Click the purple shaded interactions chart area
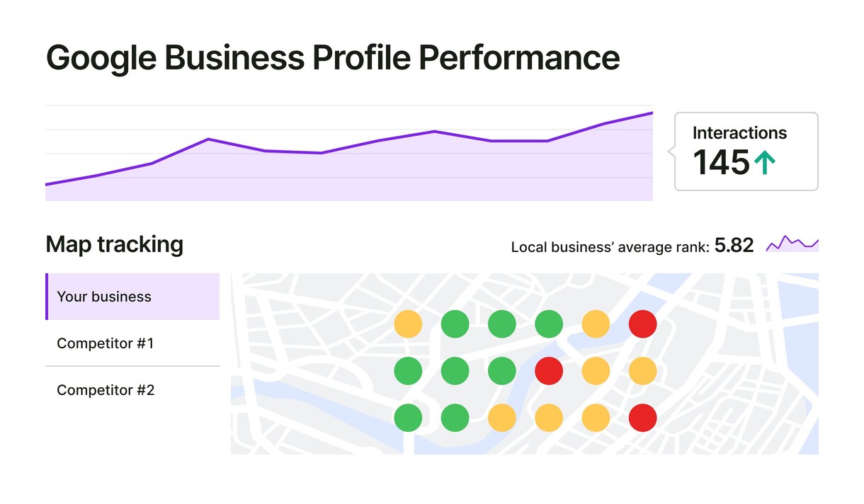864x504 pixels. pos(349,170)
